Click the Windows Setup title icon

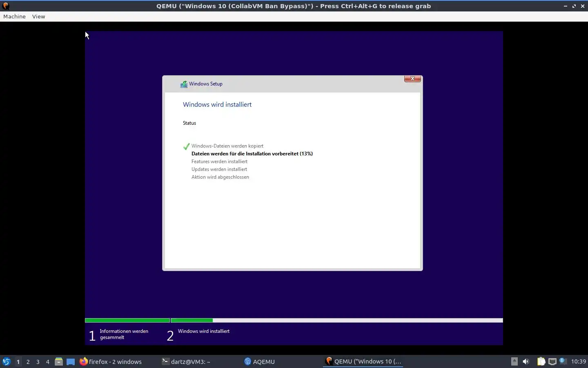click(x=184, y=84)
